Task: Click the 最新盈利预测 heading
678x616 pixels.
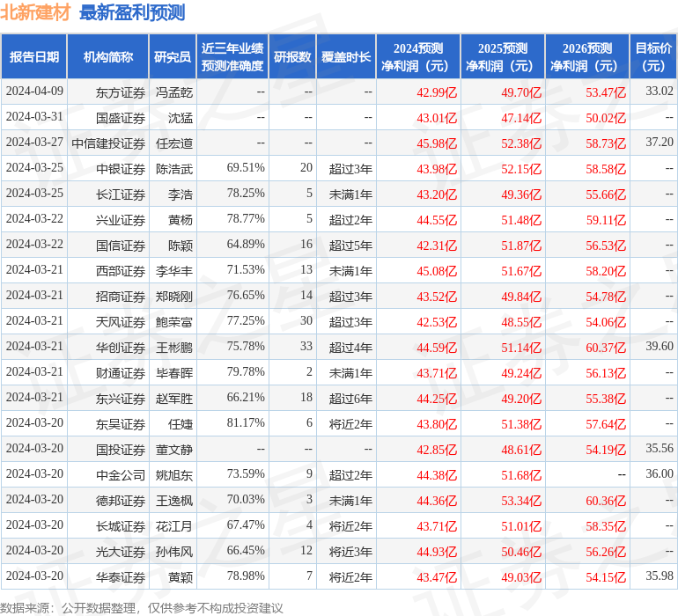Action: (x=132, y=12)
